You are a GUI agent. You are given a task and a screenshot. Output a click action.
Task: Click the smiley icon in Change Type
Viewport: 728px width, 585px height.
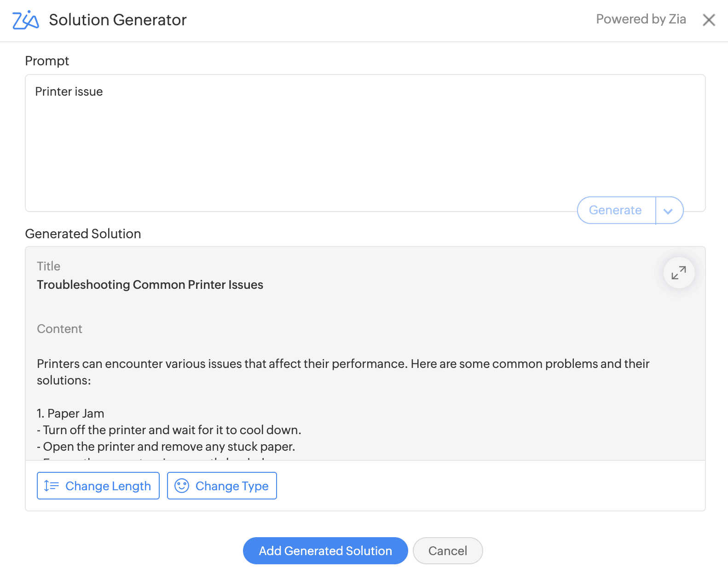[182, 486]
